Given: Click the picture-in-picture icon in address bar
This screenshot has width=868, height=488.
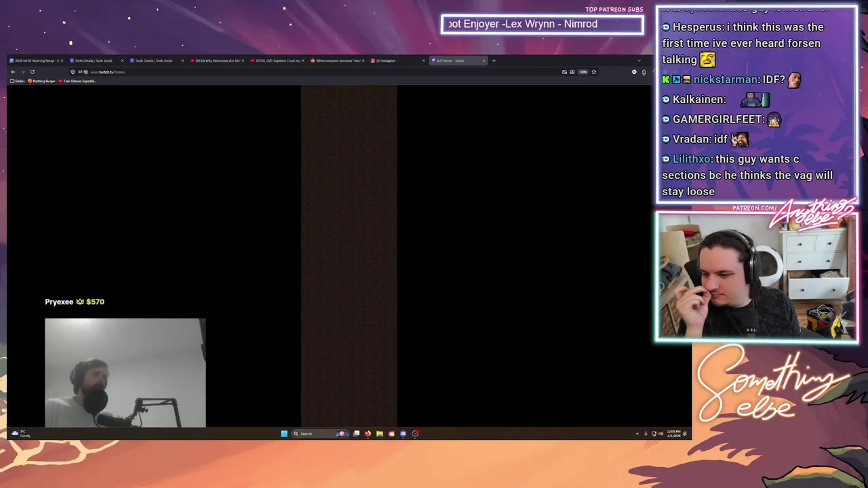Looking at the screenshot, I should tap(564, 72).
